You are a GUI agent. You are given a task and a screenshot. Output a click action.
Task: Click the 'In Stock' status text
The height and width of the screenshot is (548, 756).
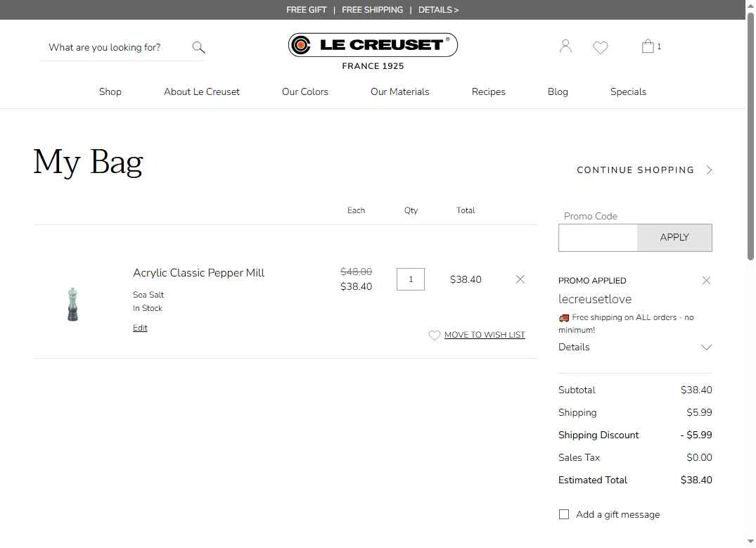coord(148,308)
